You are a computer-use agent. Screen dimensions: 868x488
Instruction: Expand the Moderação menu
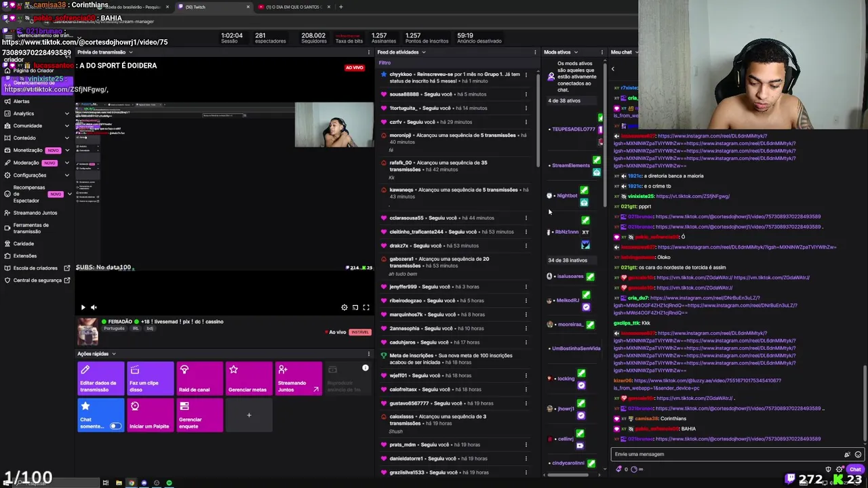[67, 163]
